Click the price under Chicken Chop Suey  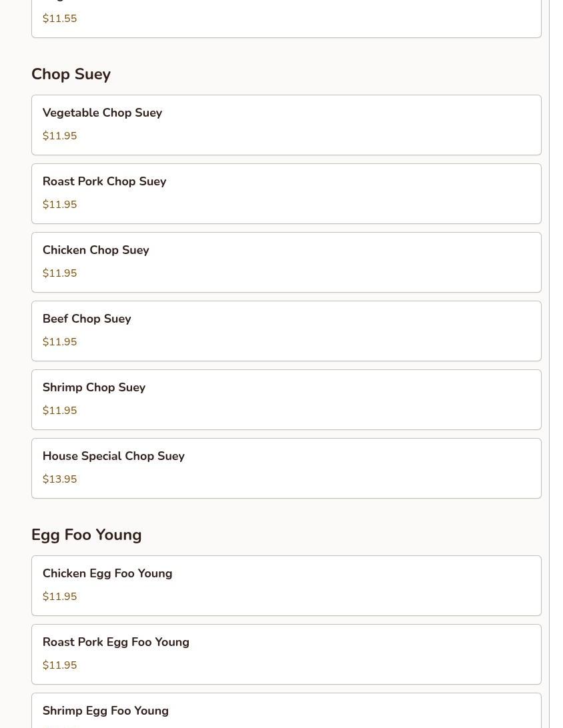tap(59, 273)
